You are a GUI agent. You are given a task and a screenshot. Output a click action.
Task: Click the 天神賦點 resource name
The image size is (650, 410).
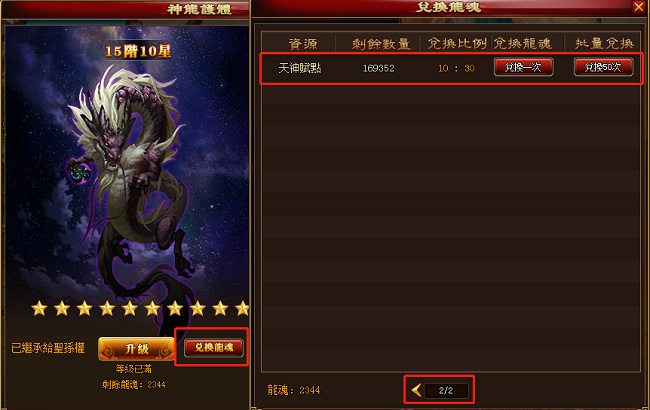coord(299,68)
